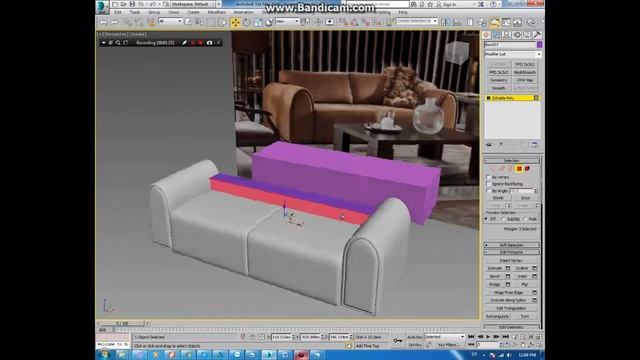The width and height of the screenshot is (640, 360).
Task: Open the Create menu
Action: 193,12
